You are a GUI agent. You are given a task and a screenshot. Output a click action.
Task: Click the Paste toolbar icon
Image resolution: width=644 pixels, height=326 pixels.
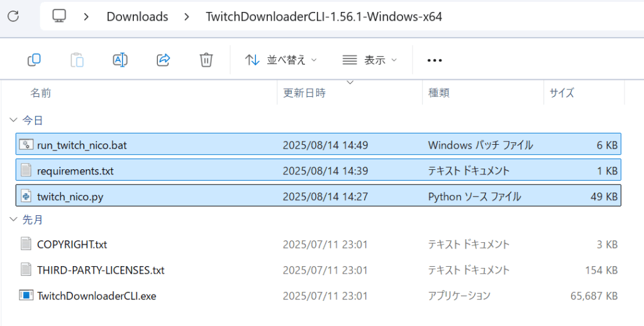[x=77, y=60]
